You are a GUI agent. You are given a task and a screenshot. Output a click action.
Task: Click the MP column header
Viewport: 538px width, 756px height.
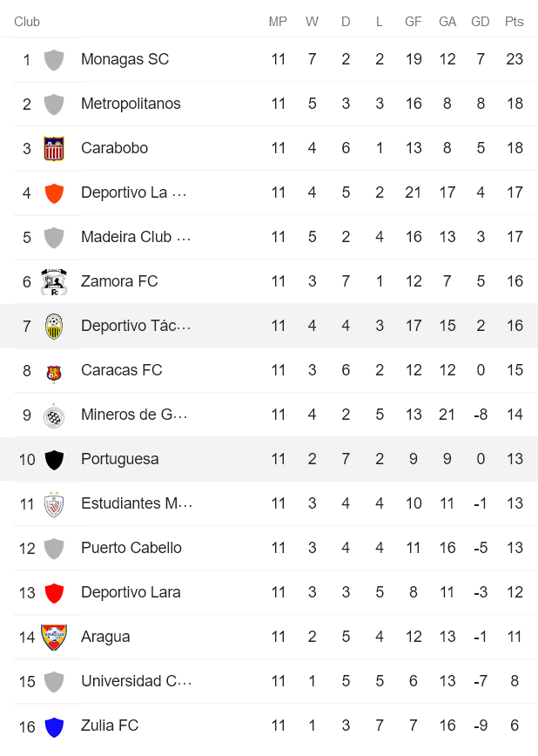278,21
